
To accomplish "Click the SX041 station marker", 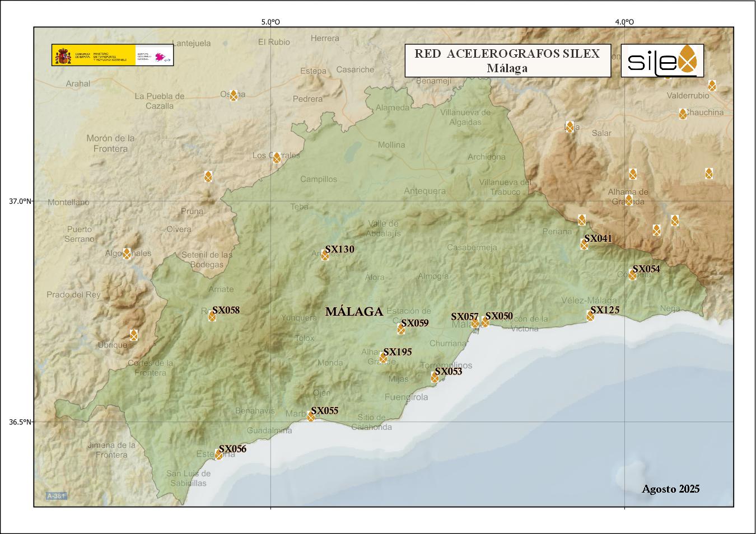I will [x=584, y=245].
